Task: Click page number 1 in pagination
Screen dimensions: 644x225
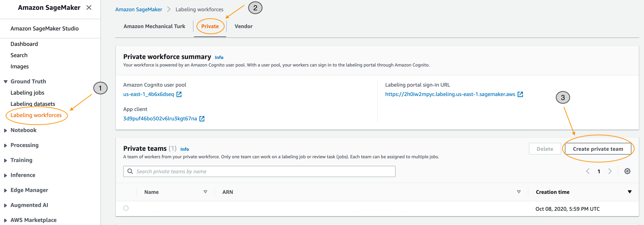Action: (x=599, y=171)
